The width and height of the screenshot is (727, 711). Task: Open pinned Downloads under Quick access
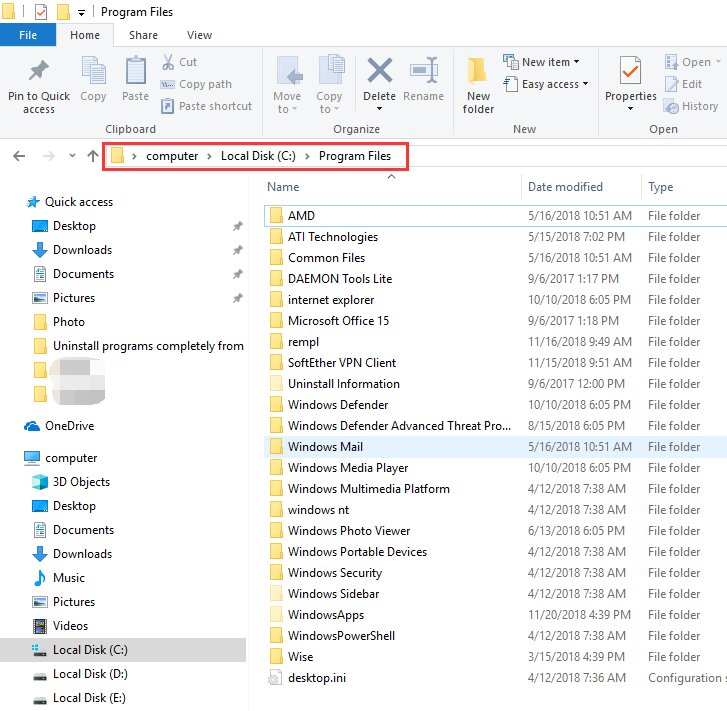click(x=83, y=250)
